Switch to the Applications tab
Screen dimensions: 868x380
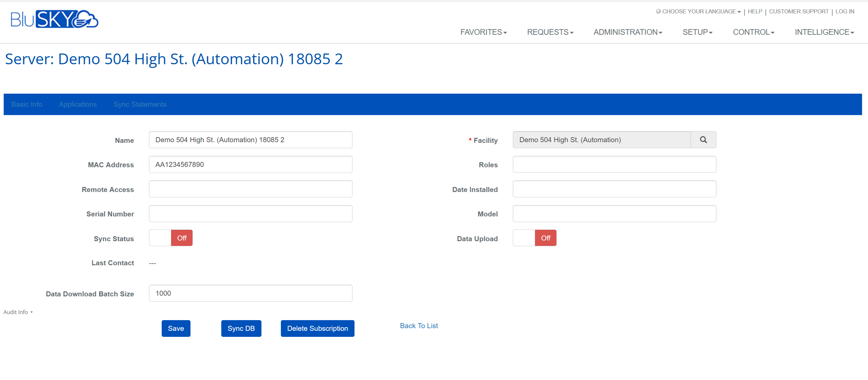[78, 104]
